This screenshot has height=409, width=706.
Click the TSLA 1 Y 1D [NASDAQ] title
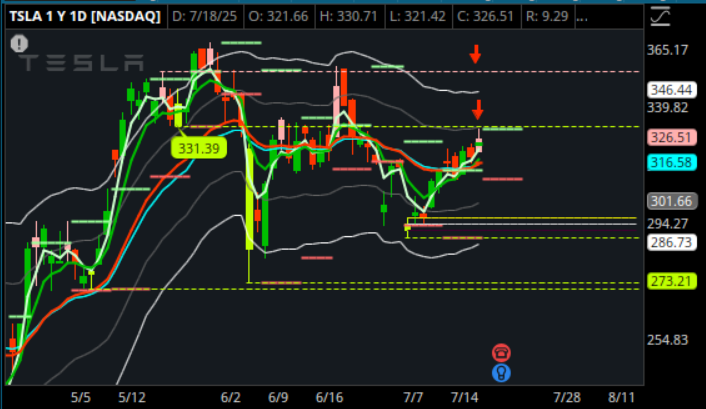[x=85, y=17]
